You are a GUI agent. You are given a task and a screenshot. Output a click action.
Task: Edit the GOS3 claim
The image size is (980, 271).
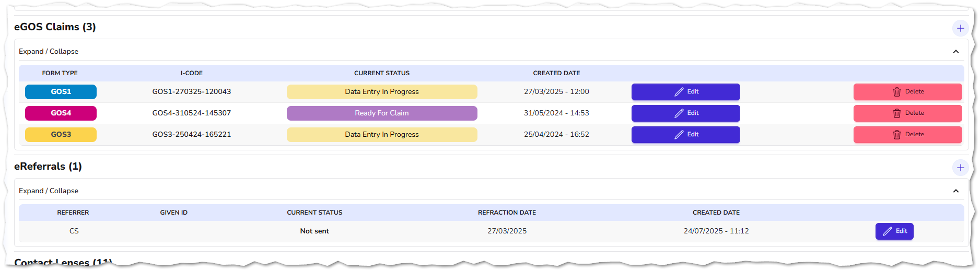(x=685, y=135)
